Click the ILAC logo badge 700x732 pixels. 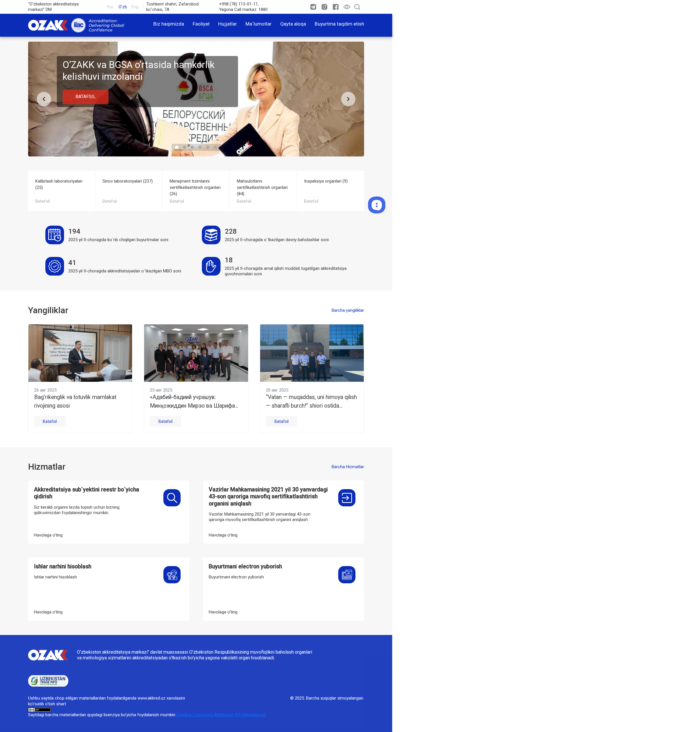point(78,25)
